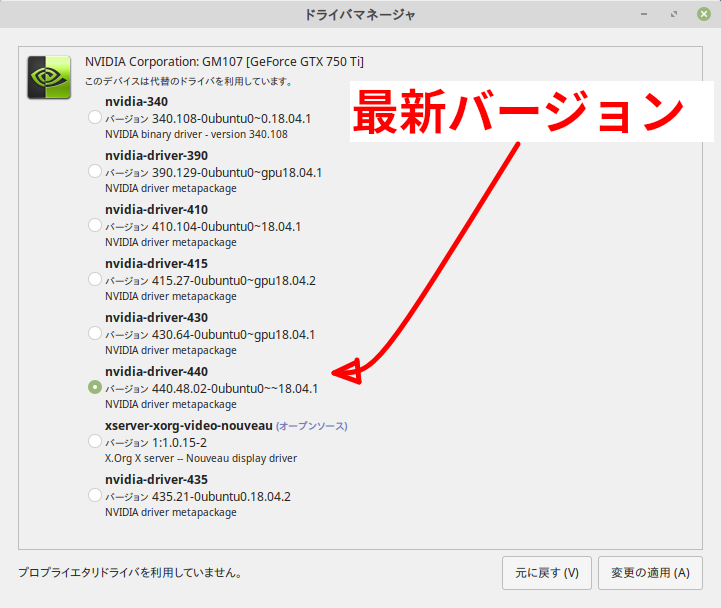Click the nvidia-driver-435 driver name label
721x608 pixels.
156,480
